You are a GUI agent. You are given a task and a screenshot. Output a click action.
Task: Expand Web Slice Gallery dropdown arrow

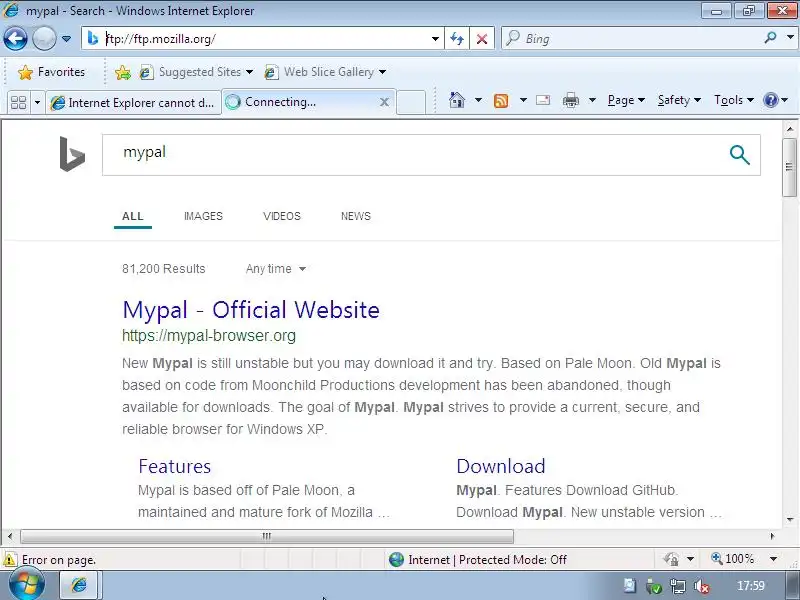(382, 72)
